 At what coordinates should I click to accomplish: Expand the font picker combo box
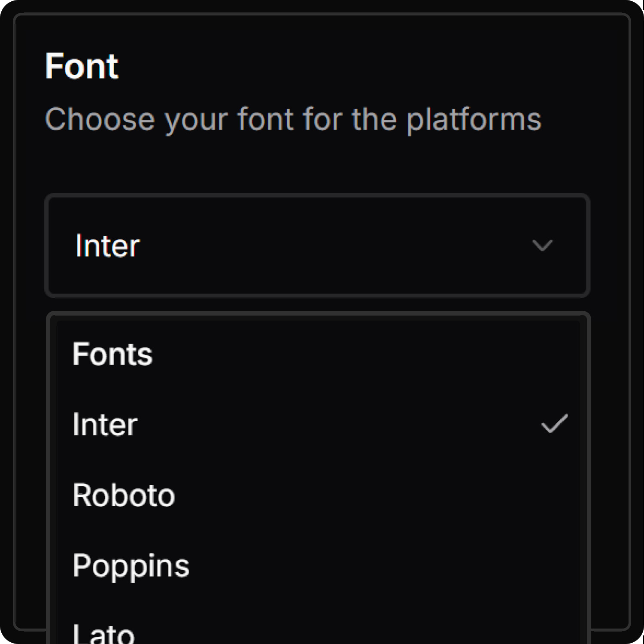(x=318, y=245)
